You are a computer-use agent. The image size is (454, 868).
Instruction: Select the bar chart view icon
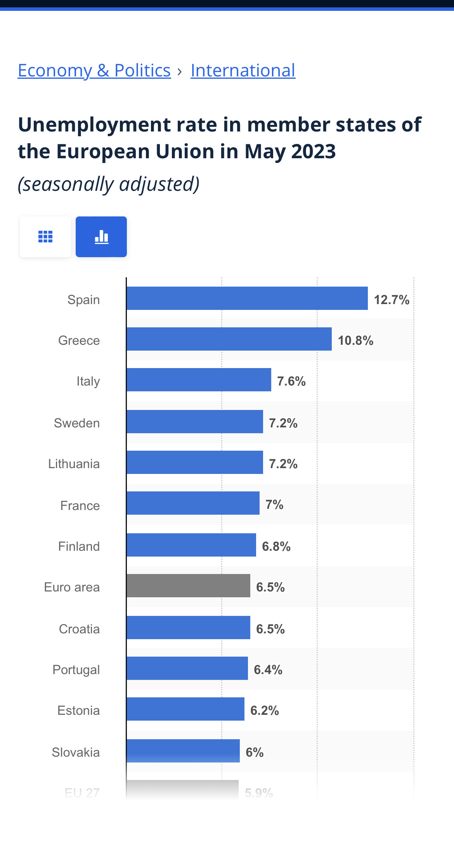(101, 237)
